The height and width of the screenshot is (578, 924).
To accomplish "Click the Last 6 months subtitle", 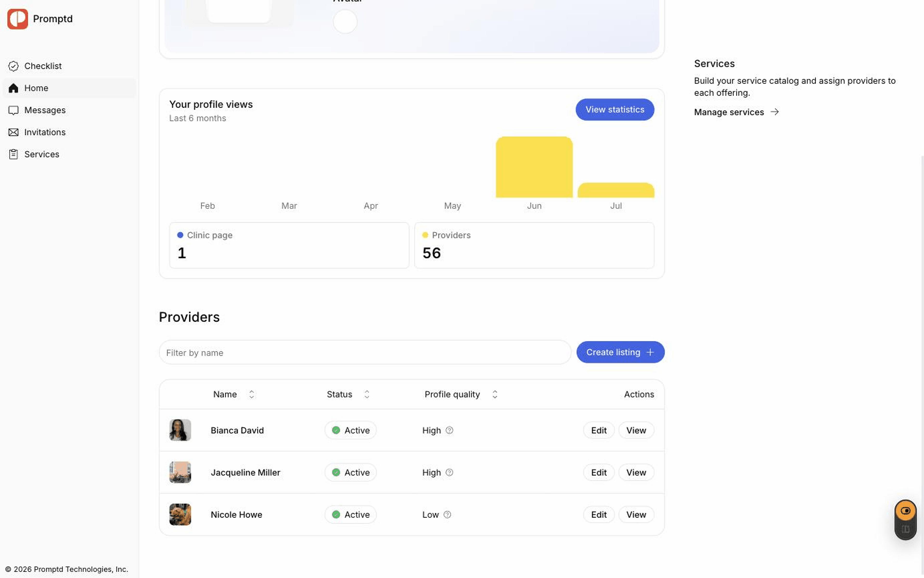I will [x=197, y=118].
